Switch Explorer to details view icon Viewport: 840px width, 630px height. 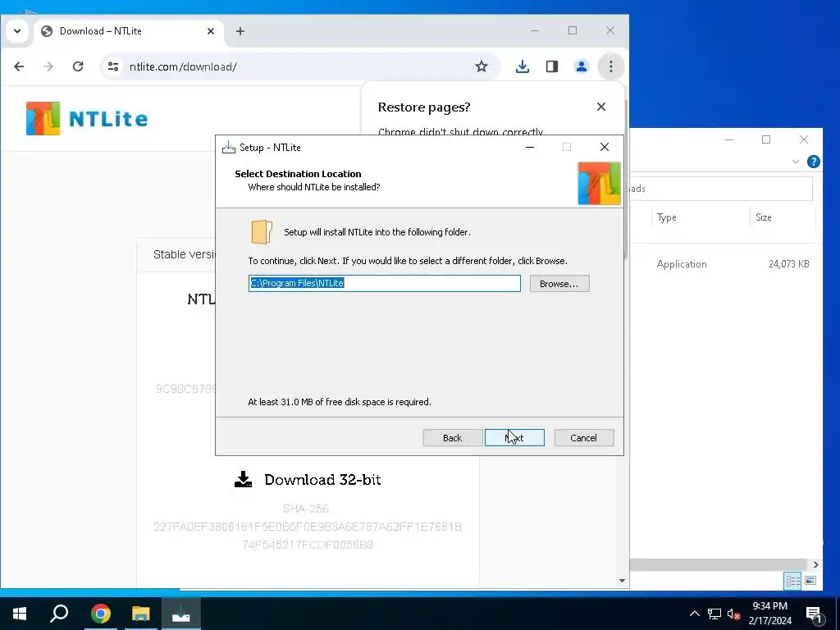793,580
